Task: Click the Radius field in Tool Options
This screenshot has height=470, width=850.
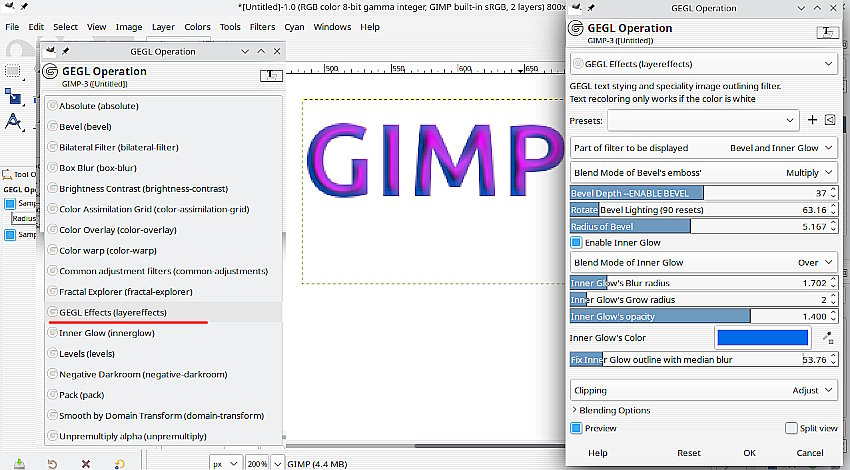Action: (23, 218)
